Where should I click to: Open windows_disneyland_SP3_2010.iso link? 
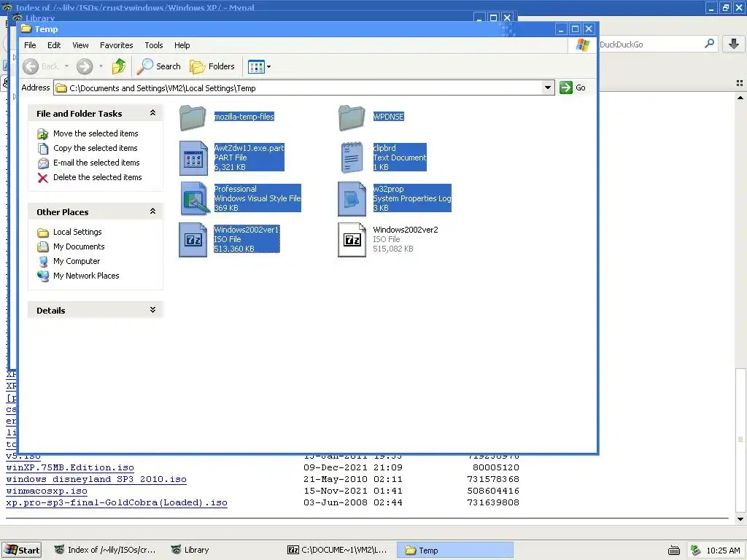[96, 480]
